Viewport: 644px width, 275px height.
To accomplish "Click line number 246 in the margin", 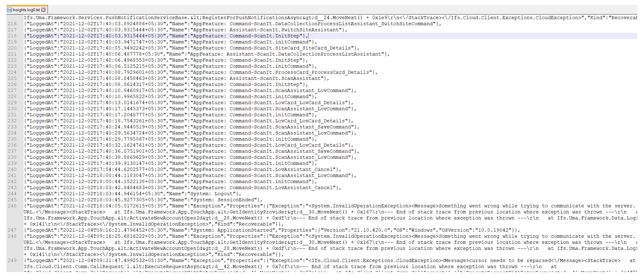I will tap(12, 206).
